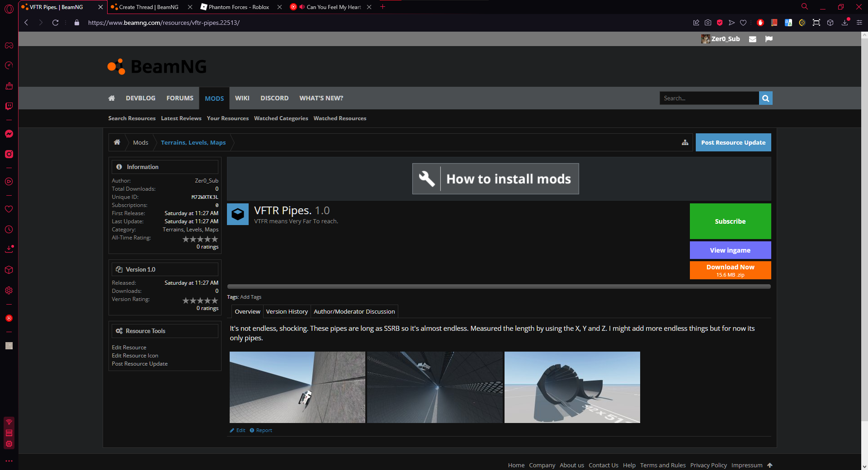Open DISCORD in main navigation

274,98
